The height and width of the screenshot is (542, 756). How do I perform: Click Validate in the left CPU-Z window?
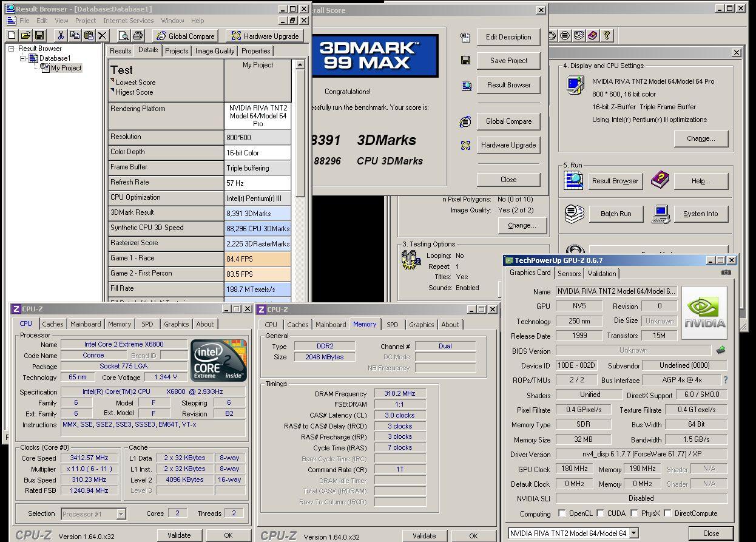tap(179, 535)
